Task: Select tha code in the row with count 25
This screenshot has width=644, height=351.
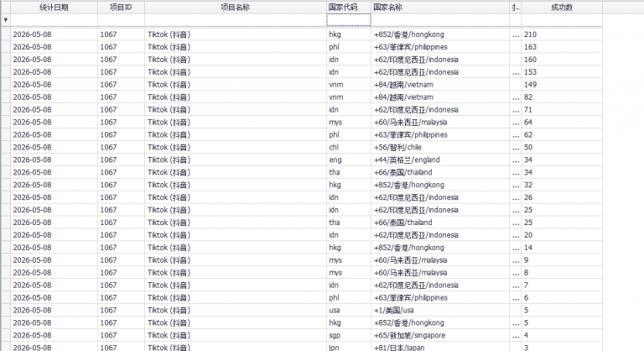Action: 349,223
